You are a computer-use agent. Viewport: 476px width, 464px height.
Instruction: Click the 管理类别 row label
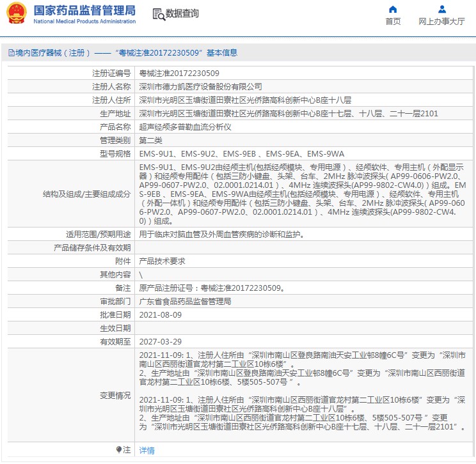click(x=115, y=141)
